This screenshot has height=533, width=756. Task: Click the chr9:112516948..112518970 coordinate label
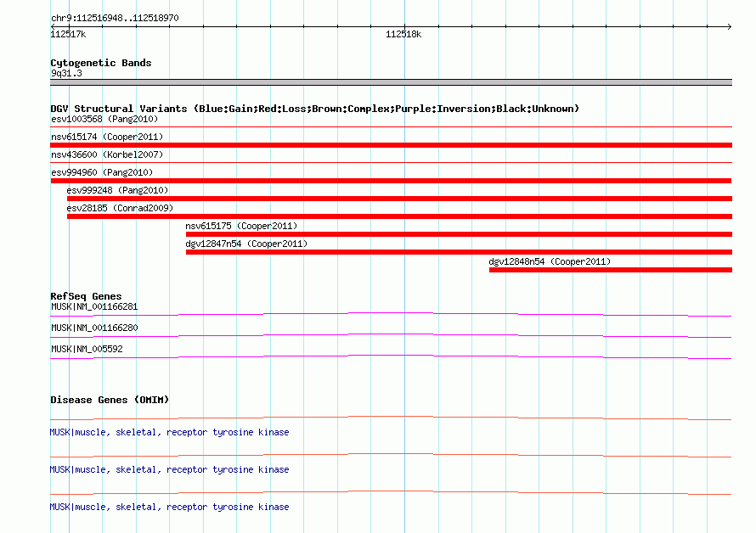point(115,18)
